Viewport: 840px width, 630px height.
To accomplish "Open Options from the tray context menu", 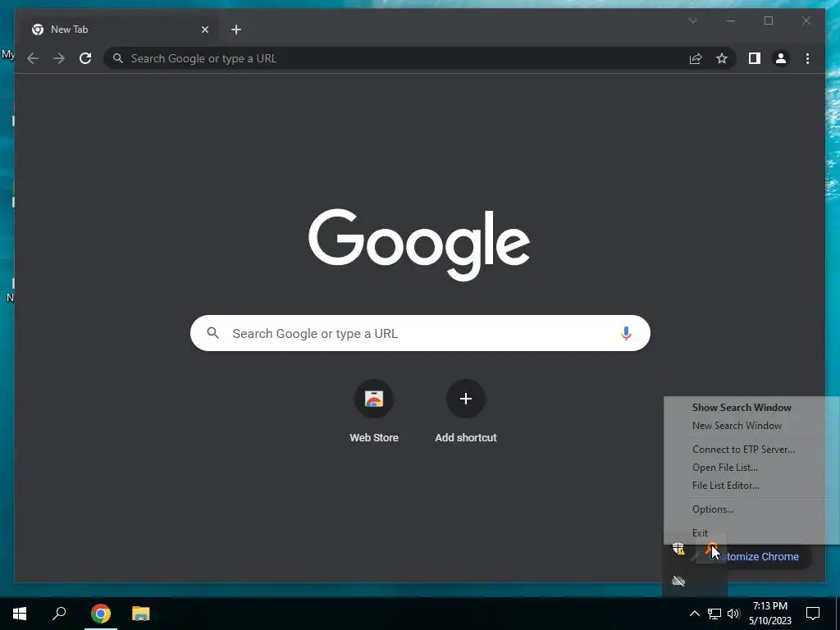I will tap(713, 509).
